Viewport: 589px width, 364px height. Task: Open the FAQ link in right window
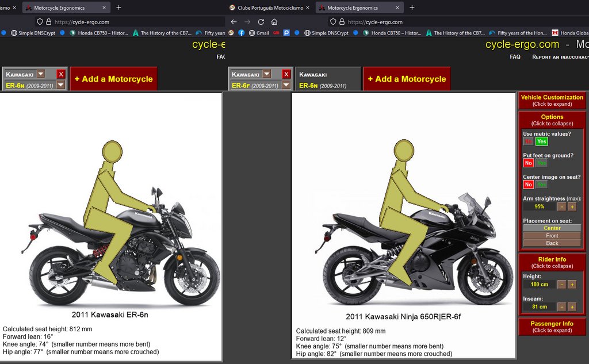[515, 57]
